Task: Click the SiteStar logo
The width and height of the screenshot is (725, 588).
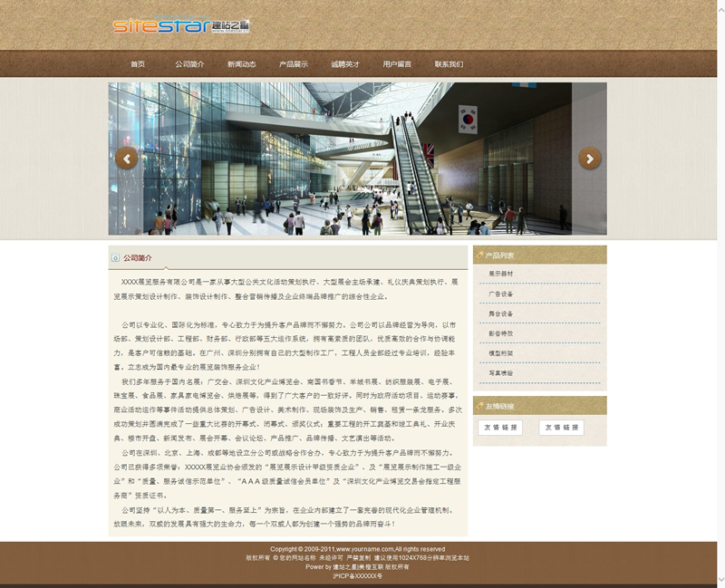Action: tap(181, 25)
